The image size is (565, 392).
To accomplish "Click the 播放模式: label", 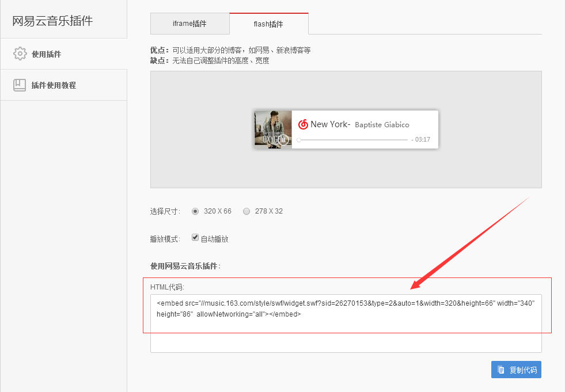I will tap(165, 239).
